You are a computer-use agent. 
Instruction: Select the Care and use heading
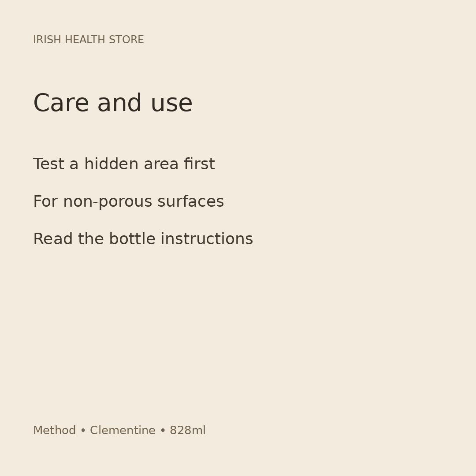[x=113, y=103]
